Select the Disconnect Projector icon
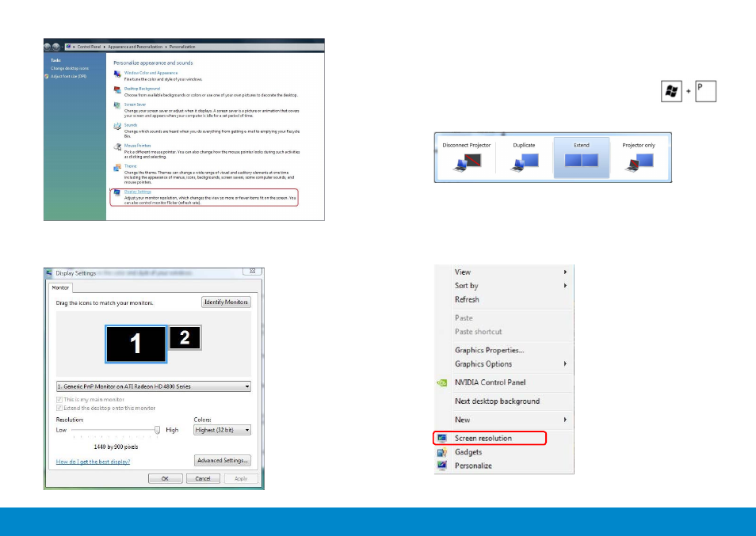The image size is (756, 536). [467, 162]
